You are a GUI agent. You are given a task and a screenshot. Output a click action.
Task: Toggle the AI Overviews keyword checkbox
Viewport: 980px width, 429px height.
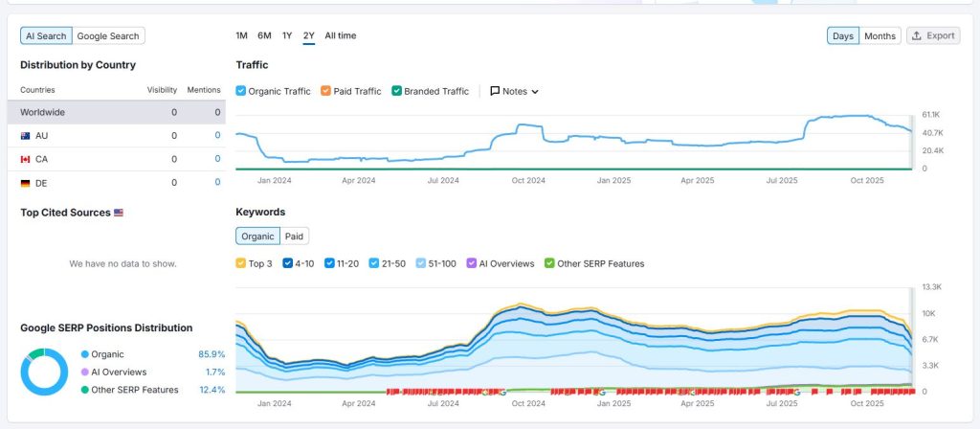[471, 263]
